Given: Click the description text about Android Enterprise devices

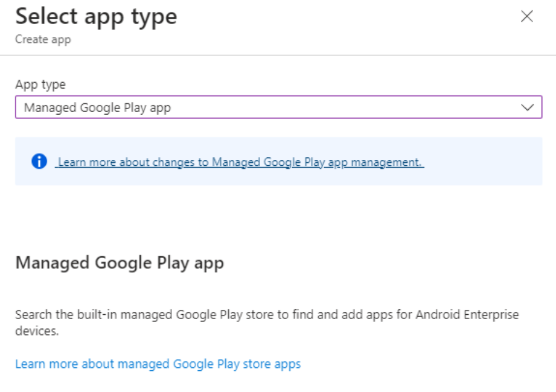Looking at the screenshot, I should pyautogui.click(x=267, y=323).
